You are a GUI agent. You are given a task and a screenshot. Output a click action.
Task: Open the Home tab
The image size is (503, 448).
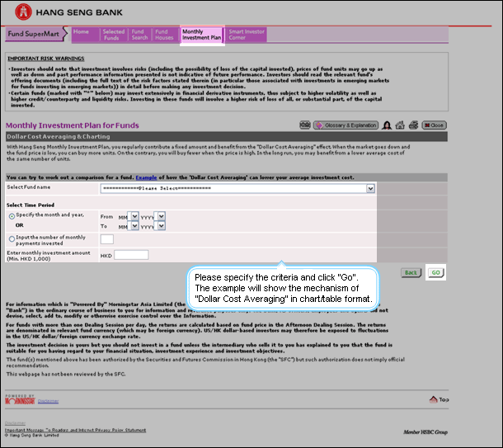86,35
